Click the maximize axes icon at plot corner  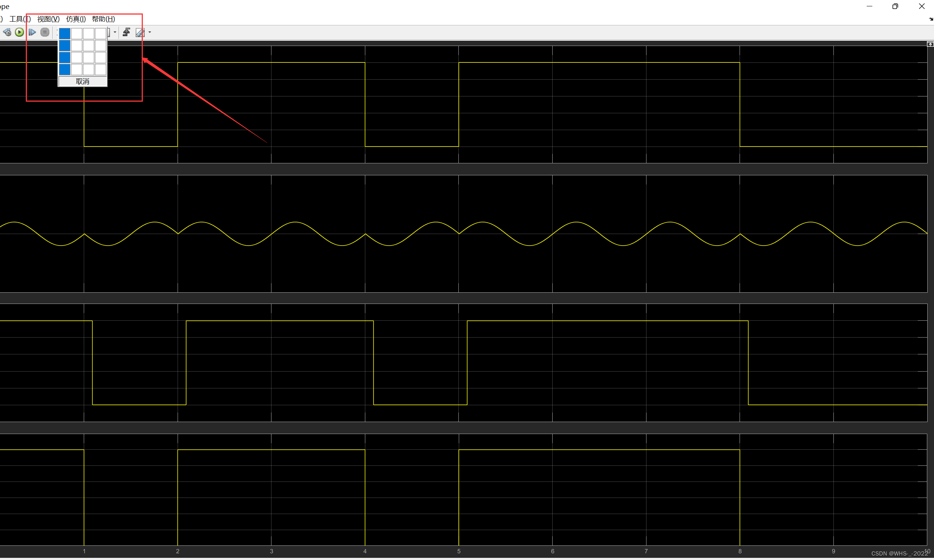930,44
